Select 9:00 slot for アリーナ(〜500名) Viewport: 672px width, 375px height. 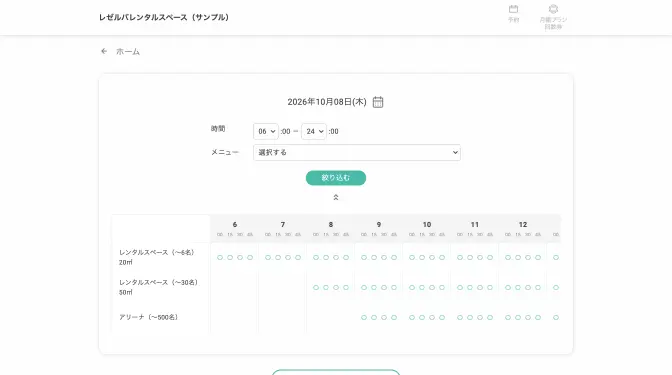[364, 318]
